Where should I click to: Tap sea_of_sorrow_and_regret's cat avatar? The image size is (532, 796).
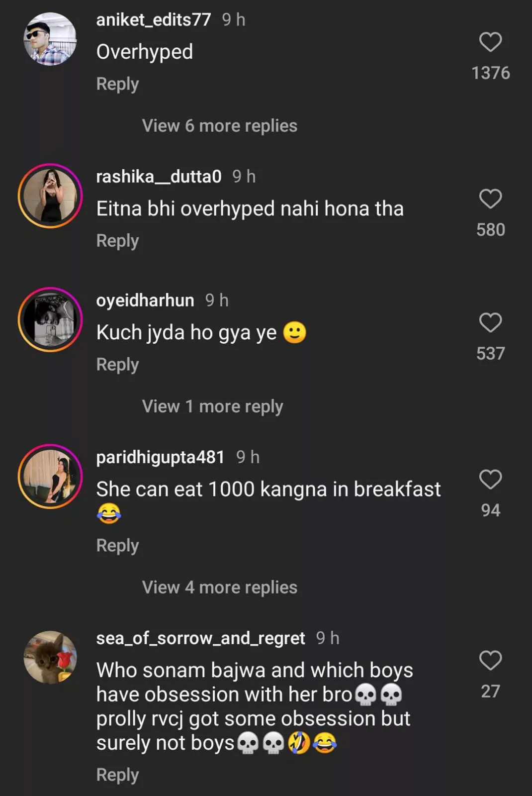[50, 657]
